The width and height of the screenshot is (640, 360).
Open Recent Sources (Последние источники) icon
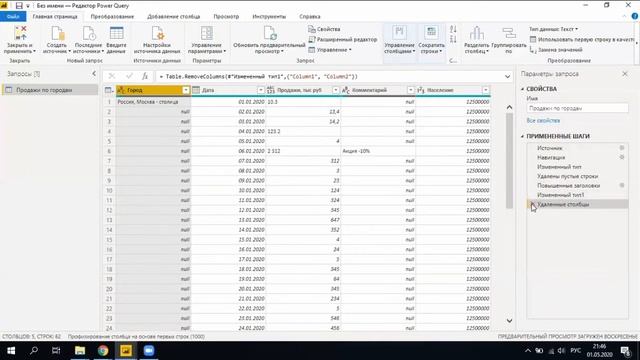[88, 33]
